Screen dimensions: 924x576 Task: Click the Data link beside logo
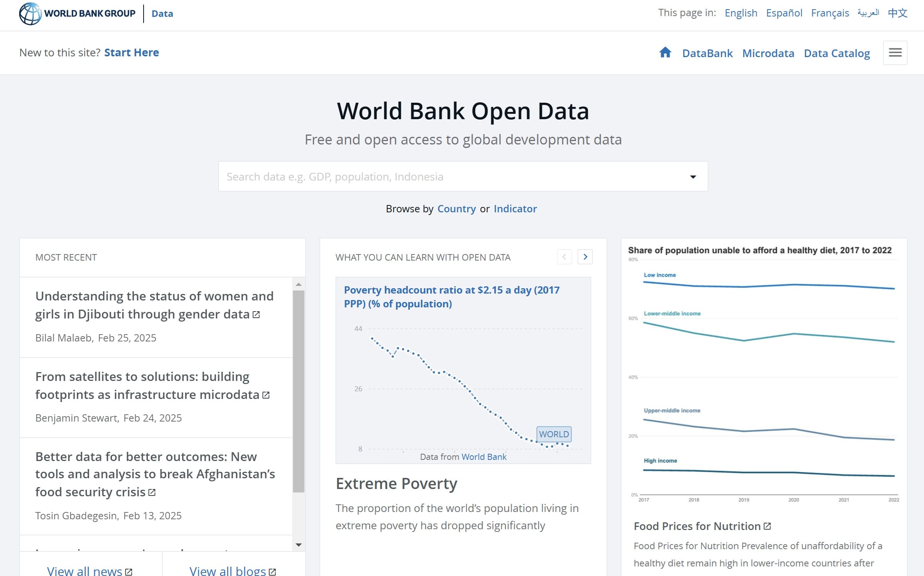click(162, 14)
